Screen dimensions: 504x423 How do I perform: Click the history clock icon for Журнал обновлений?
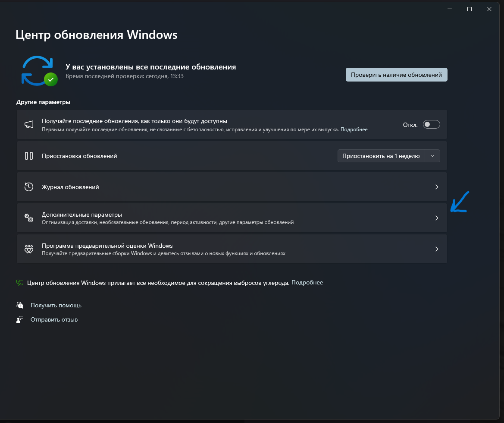[29, 187]
